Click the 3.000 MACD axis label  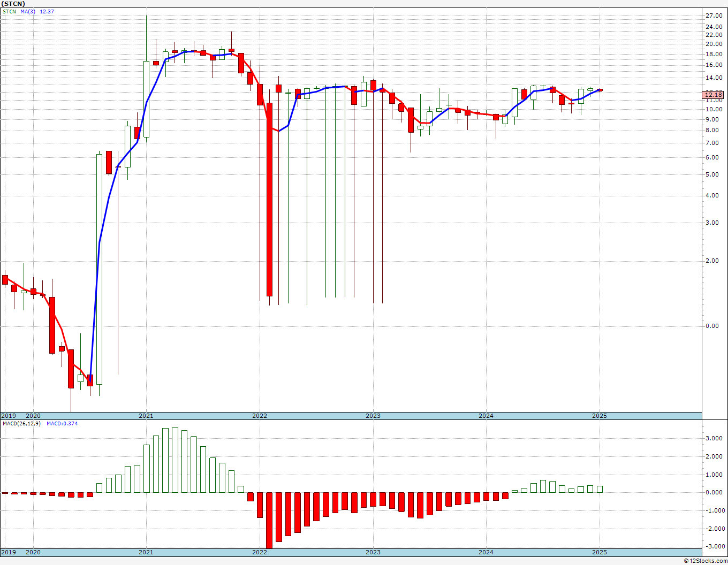[x=714, y=438]
